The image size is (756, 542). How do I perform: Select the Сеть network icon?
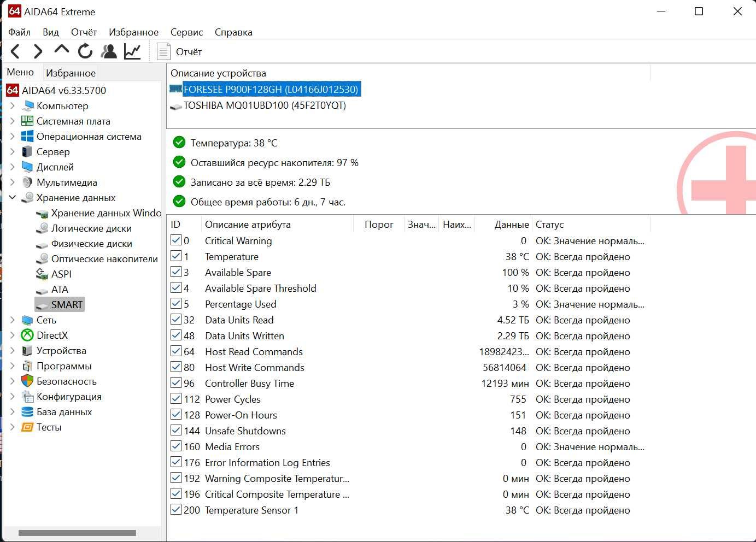coord(27,320)
